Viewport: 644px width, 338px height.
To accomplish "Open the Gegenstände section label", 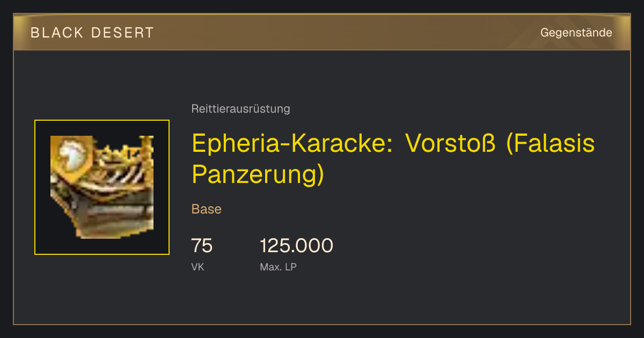I will pos(576,33).
